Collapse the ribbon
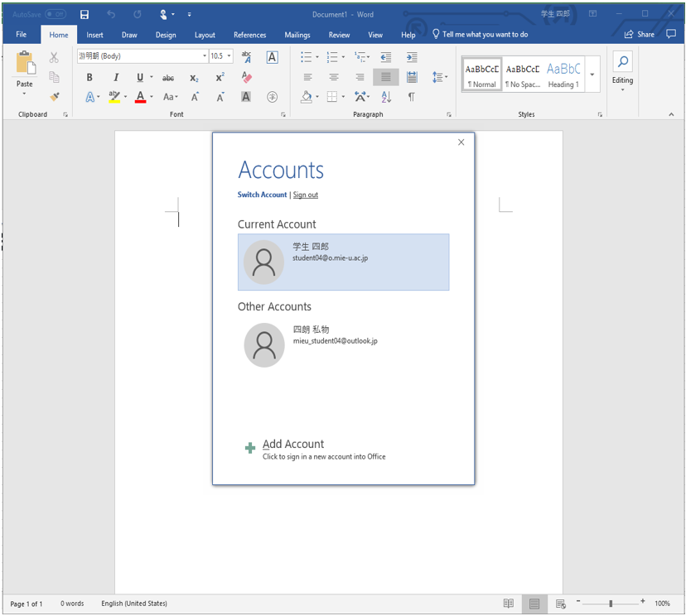This screenshot has width=686, height=616. [671, 114]
